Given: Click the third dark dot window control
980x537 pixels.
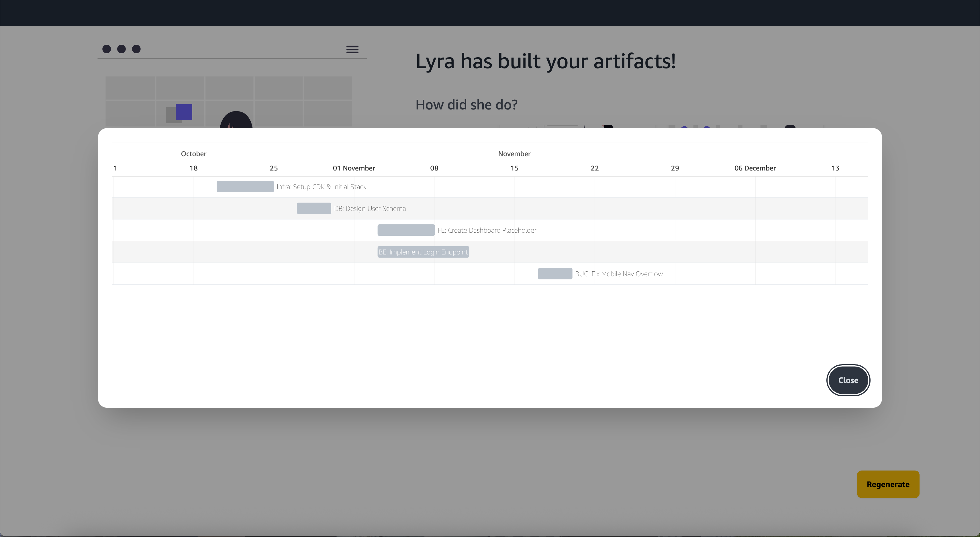Looking at the screenshot, I should [136, 49].
